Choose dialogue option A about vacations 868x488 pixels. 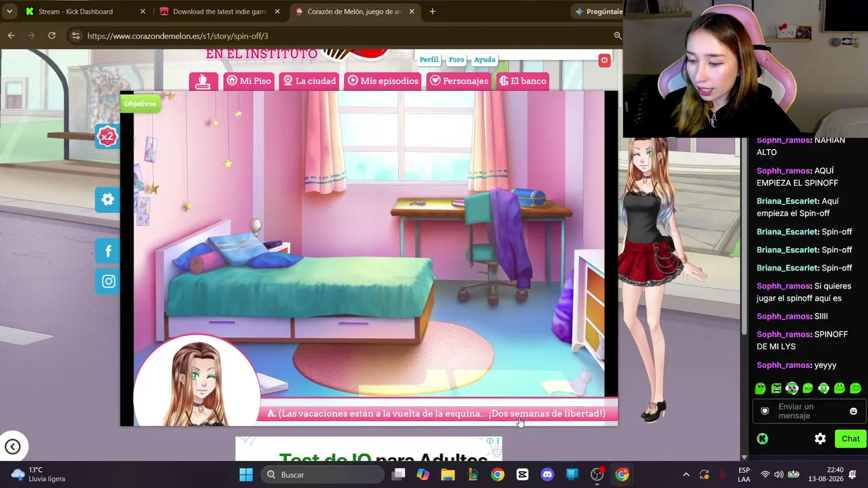[x=437, y=413]
